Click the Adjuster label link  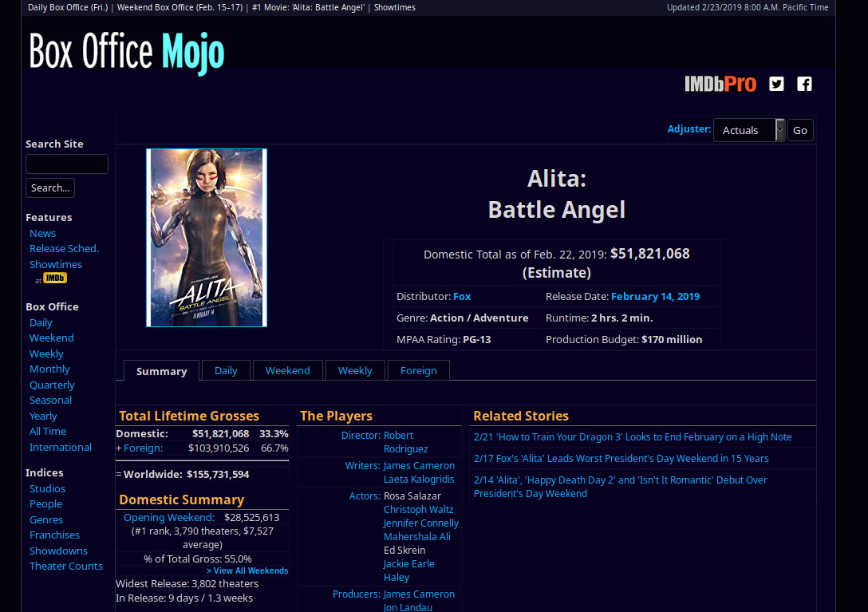688,129
